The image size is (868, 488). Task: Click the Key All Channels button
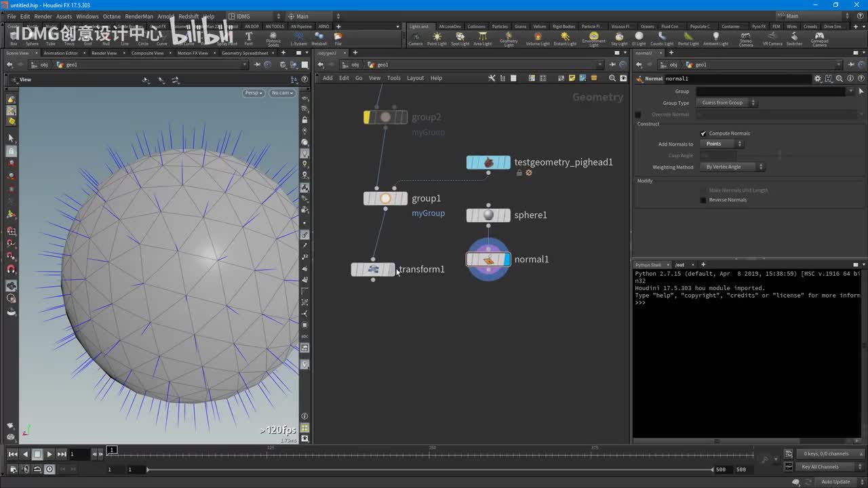(x=820, y=467)
